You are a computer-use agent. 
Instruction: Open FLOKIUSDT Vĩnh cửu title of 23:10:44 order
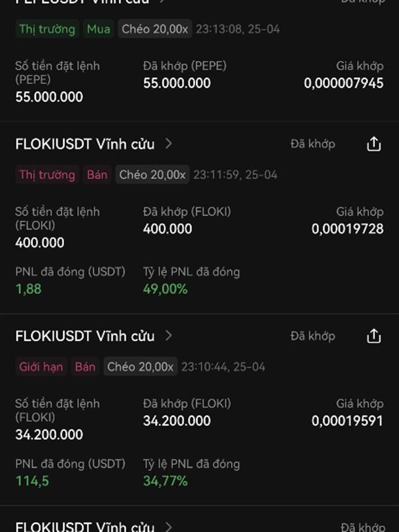pos(85,336)
